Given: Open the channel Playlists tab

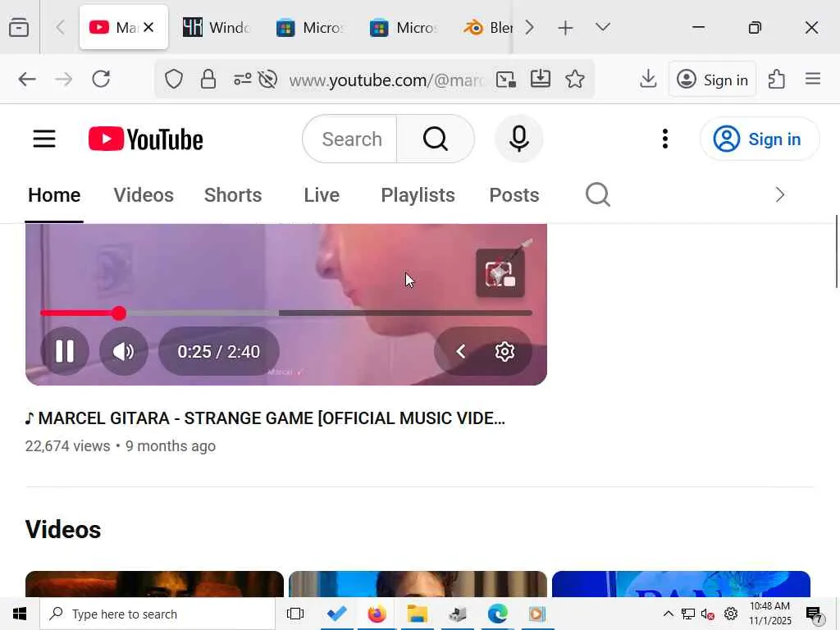Looking at the screenshot, I should pyautogui.click(x=418, y=195).
